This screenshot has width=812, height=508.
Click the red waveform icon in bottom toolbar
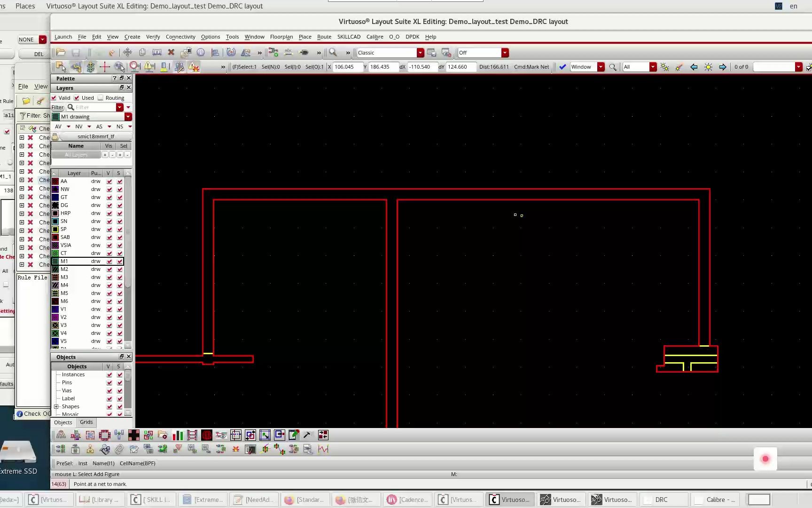[x=323, y=449]
